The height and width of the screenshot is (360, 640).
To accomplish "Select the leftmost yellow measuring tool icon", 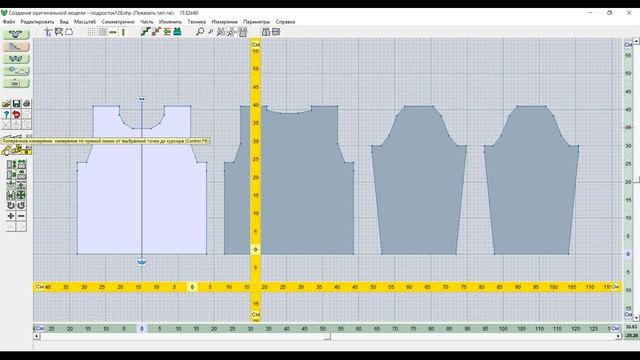I will point(6,150).
